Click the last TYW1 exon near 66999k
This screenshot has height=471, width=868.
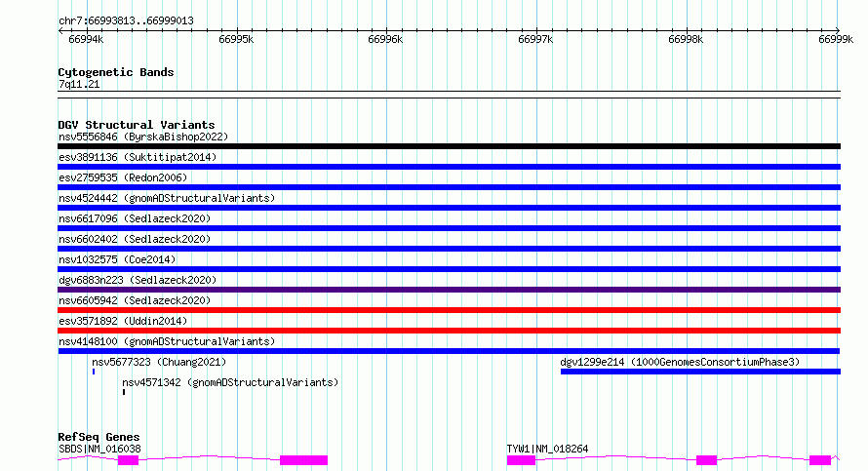pyautogui.click(x=820, y=460)
